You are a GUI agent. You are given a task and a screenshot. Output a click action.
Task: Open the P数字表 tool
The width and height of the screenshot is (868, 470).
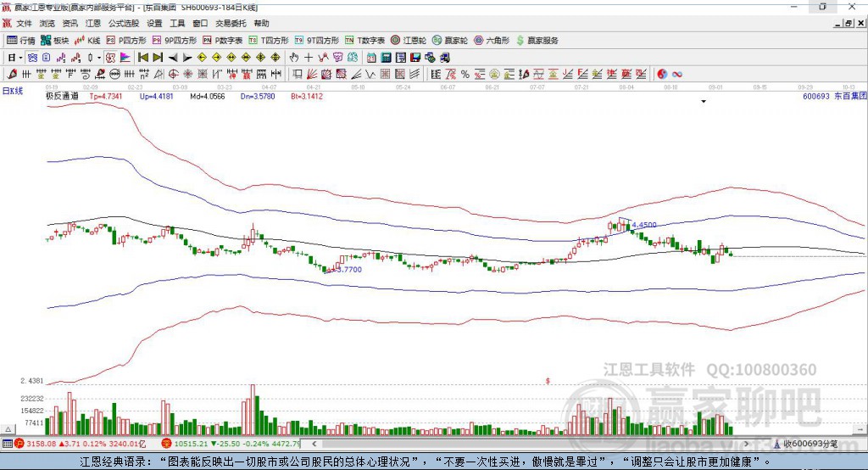(x=223, y=41)
